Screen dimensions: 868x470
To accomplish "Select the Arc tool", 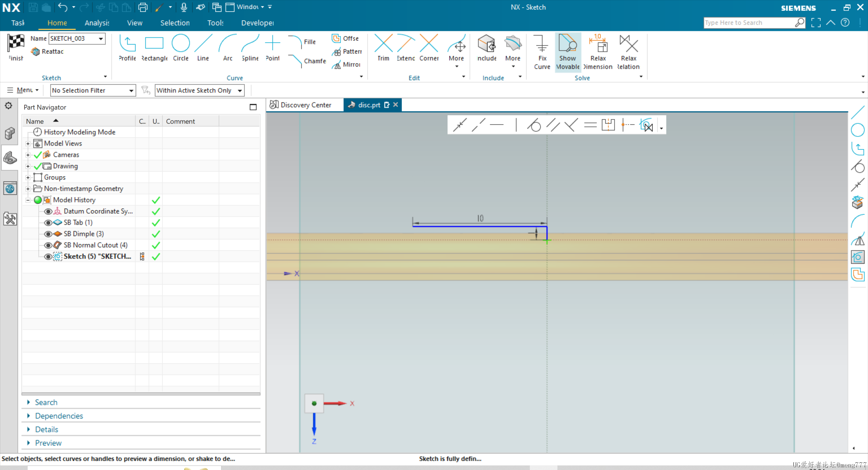I will coord(228,48).
